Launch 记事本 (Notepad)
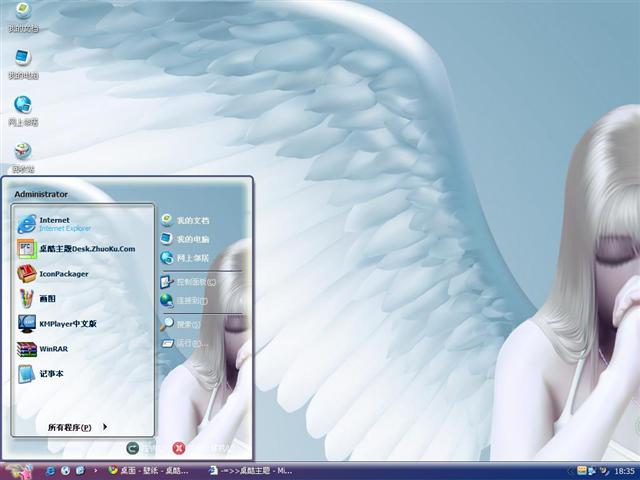Image resolution: width=640 pixels, height=480 pixels. (51, 374)
